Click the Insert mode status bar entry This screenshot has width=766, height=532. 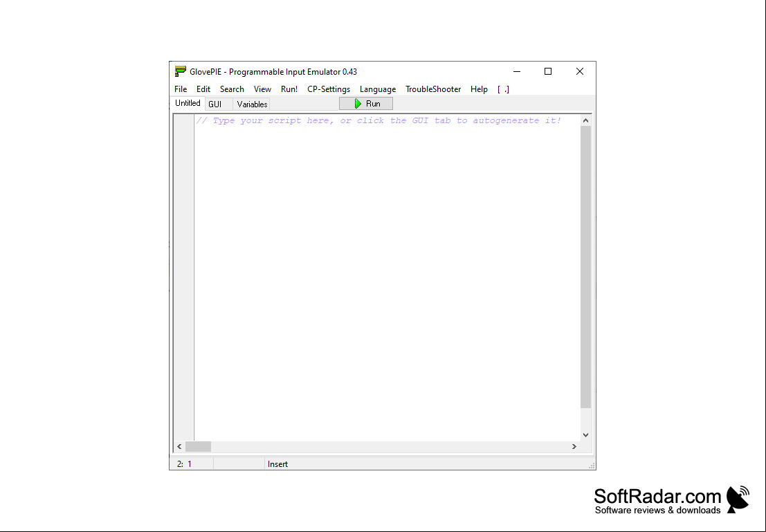pyautogui.click(x=277, y=464)
